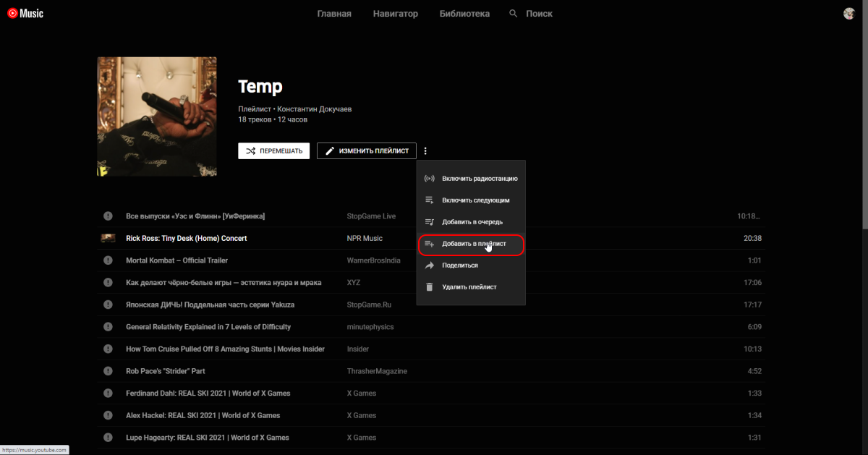Click the 17:06 duration value
This screenshot has height=455, width=868.
(x=752, y=282)
